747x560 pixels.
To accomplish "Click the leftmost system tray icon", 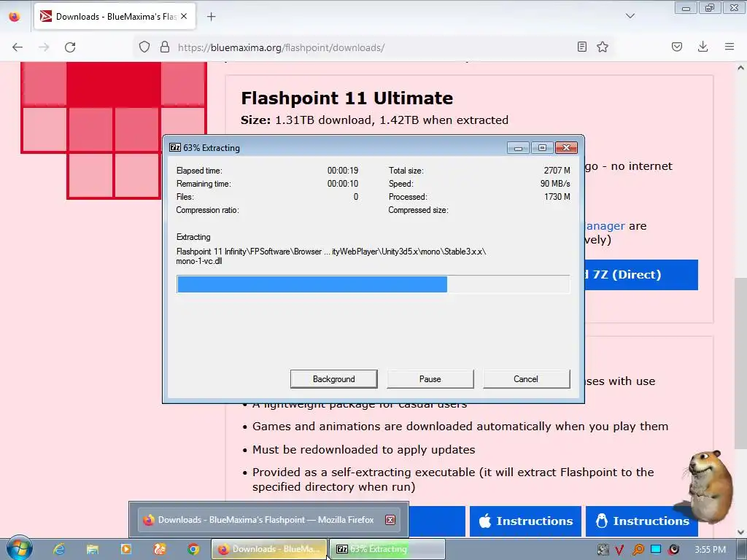I will [603, 550].
